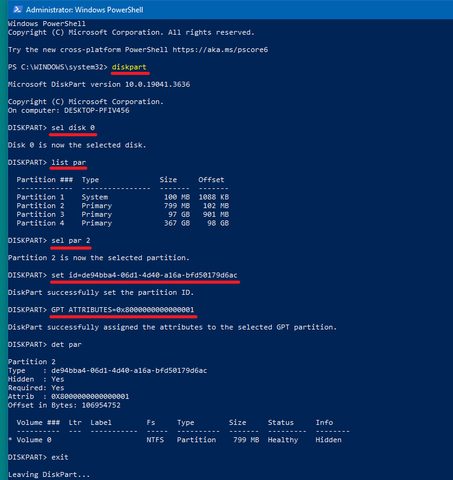
Task: Click the 'Volume ###' column header
Action: tap(38, 422)
